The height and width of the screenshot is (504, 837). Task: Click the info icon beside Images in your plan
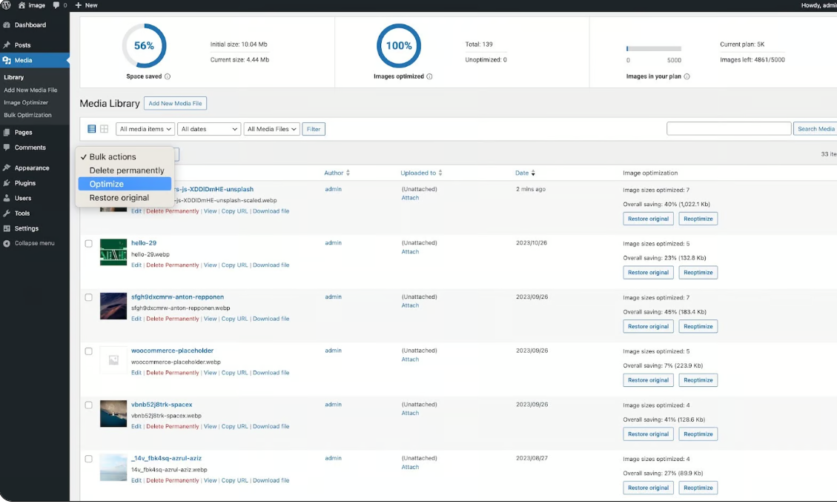click(687, 76)
